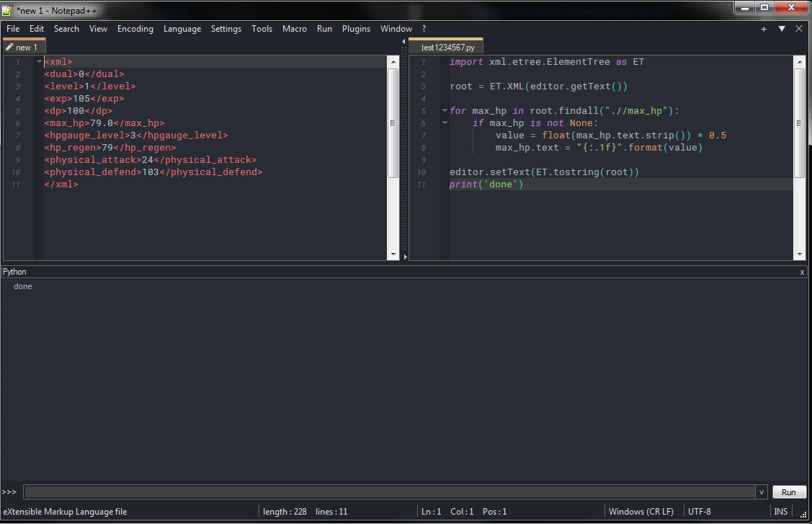Click the UTF-8 encoding status entry
Viewport: 812px width, 524px height.
click(x=699, y=512)
